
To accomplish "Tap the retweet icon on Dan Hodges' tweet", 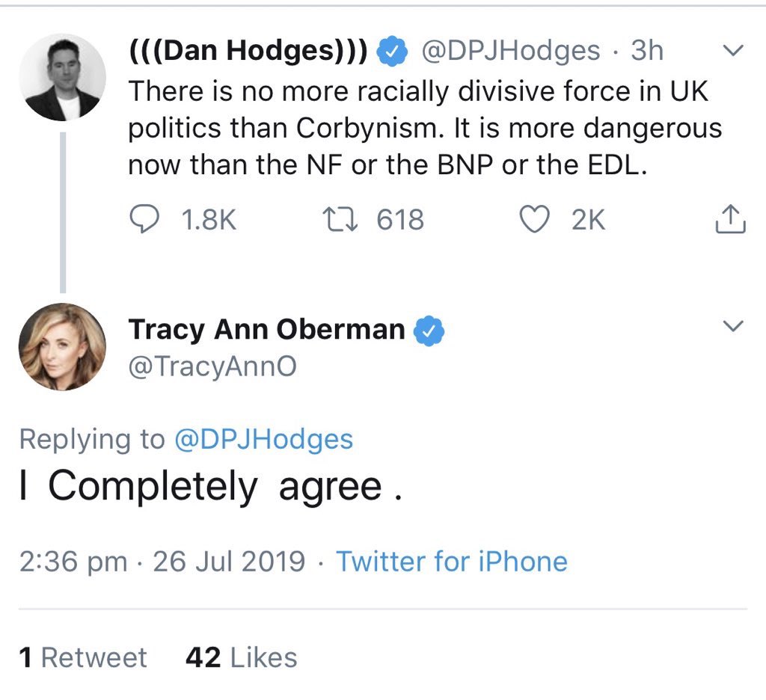I will pyautogui.click(x=340, y=219).
